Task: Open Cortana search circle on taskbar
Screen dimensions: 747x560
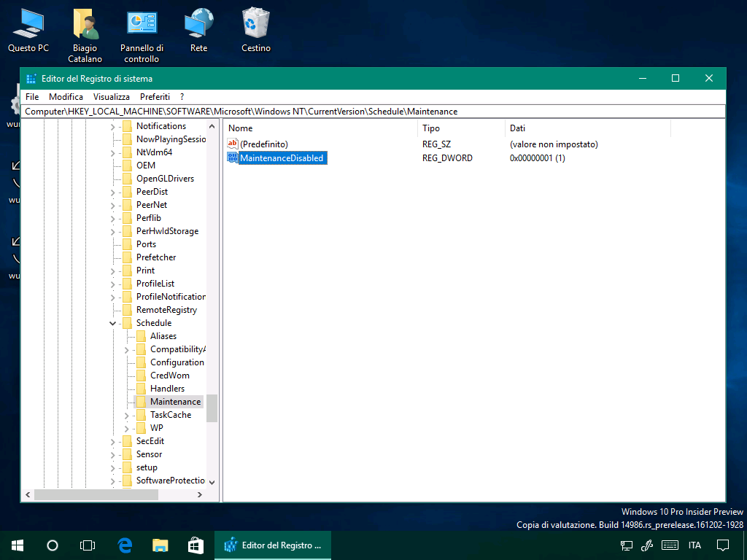Action: (53, 545)
